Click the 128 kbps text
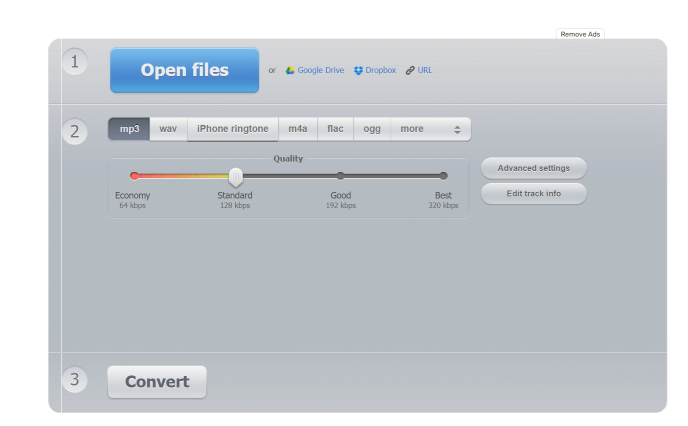 coord(235,205)
